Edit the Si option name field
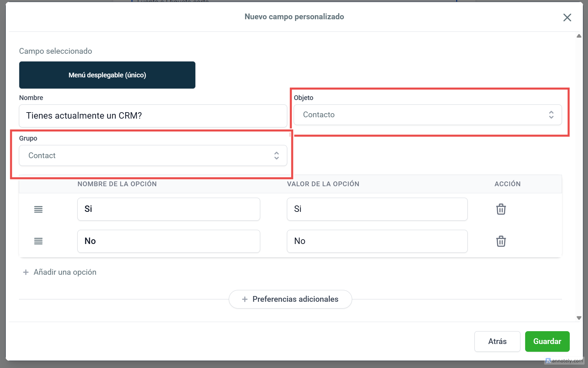This screenshot has width=588, height=368. click(x=168, y=209)
